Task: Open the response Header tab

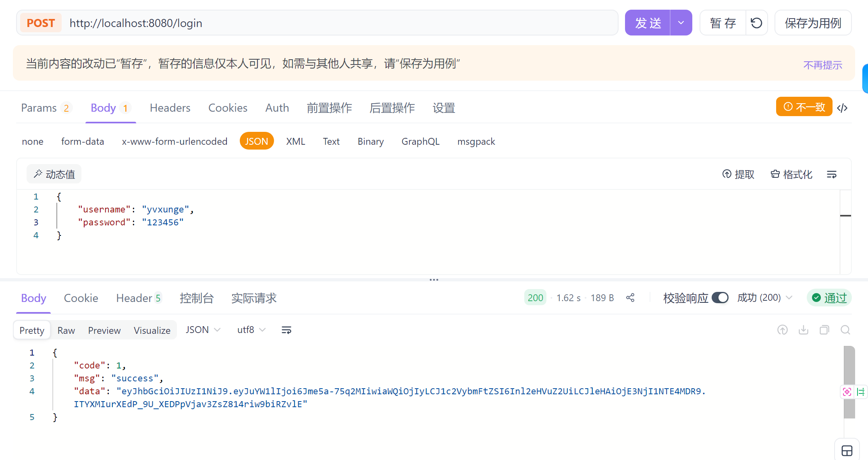Action: [x=139, y=298]
